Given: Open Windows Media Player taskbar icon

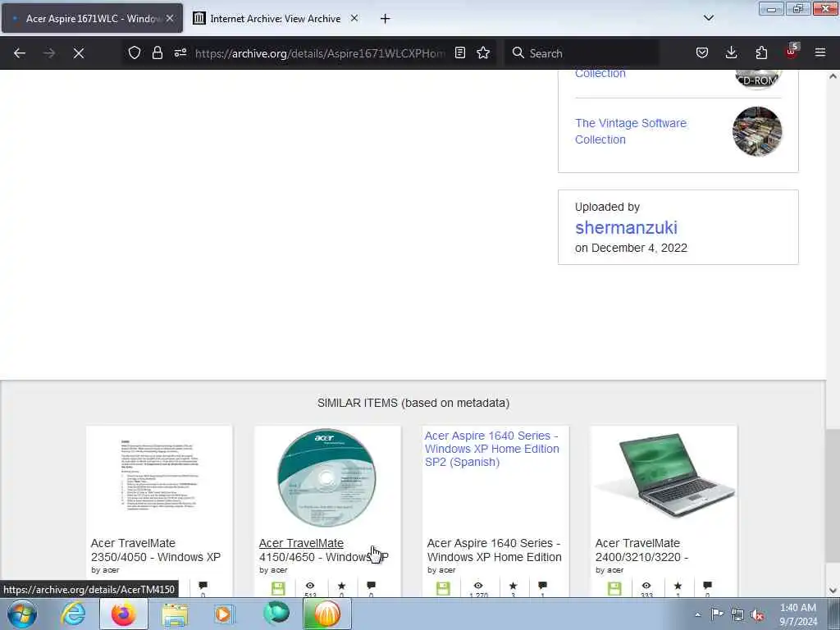Looking at the screenshot, I should click(224, 614).
